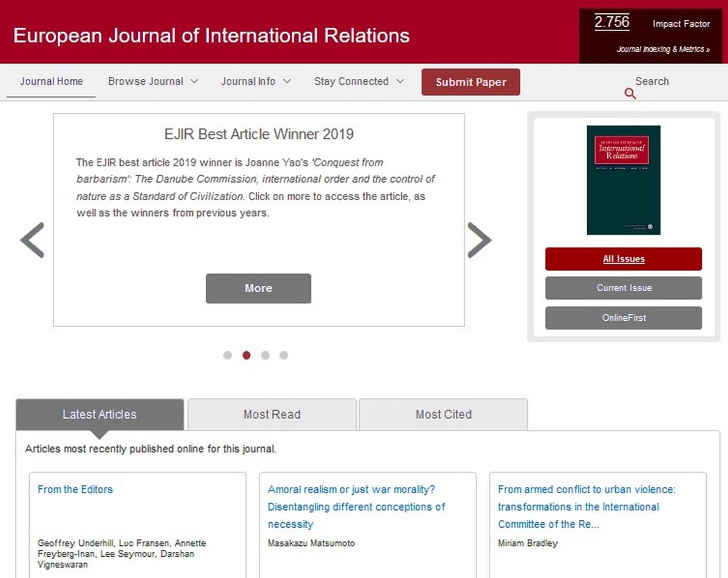The width and height of the screenshot is (728, 578).
Task: Open Journal Indexing & Metrics link
Action: [663, 49]
